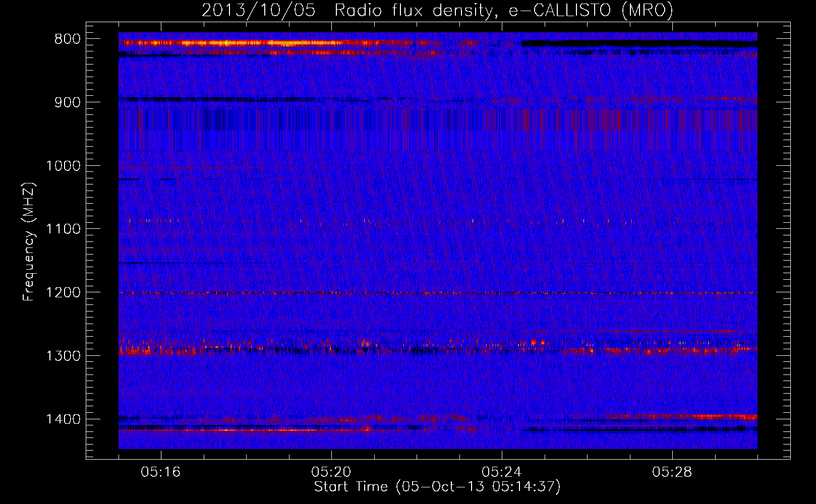This screenshot has width=816, height=504.
Task: Click the 'Frequency (MHZ)' axis title
Action: [29, 241]
